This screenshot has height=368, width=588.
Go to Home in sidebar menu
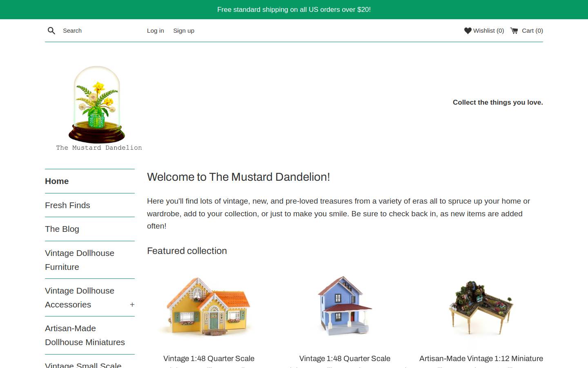(x=57, y=181)
